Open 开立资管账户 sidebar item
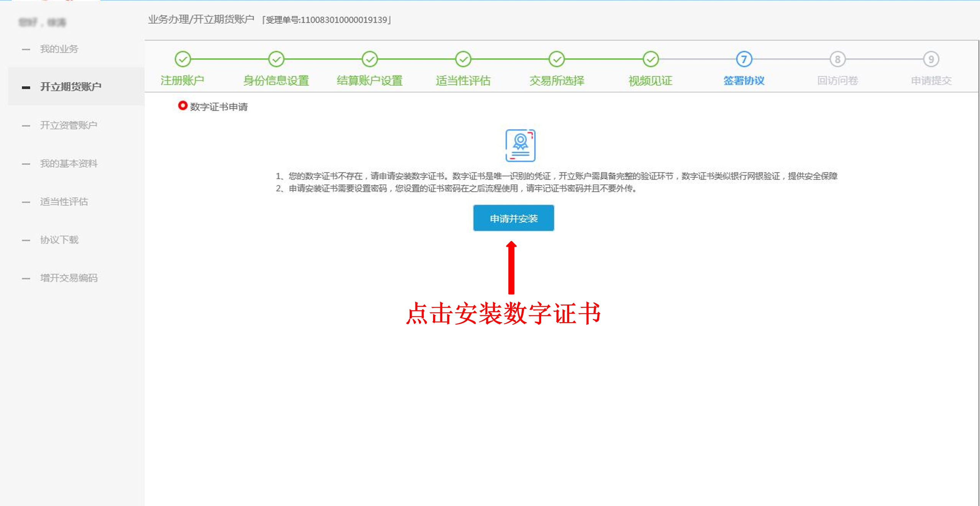 click(69, 125)
